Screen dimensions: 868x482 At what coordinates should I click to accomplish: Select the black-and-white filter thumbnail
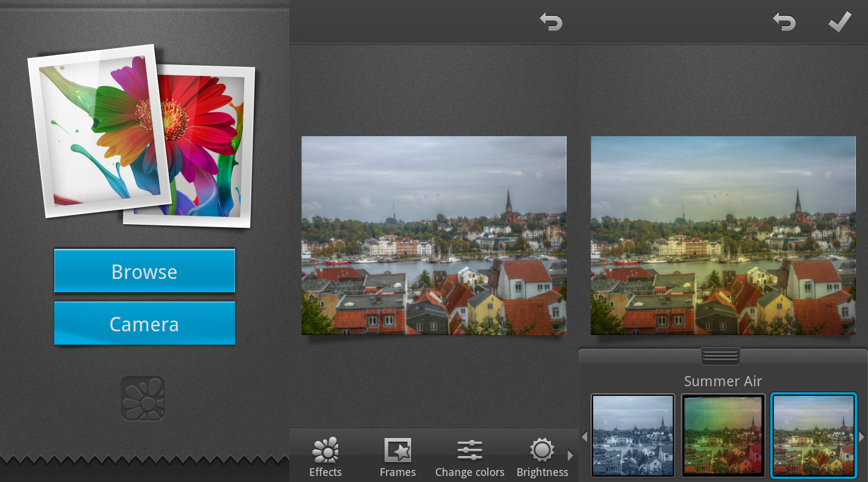(633, 435)
